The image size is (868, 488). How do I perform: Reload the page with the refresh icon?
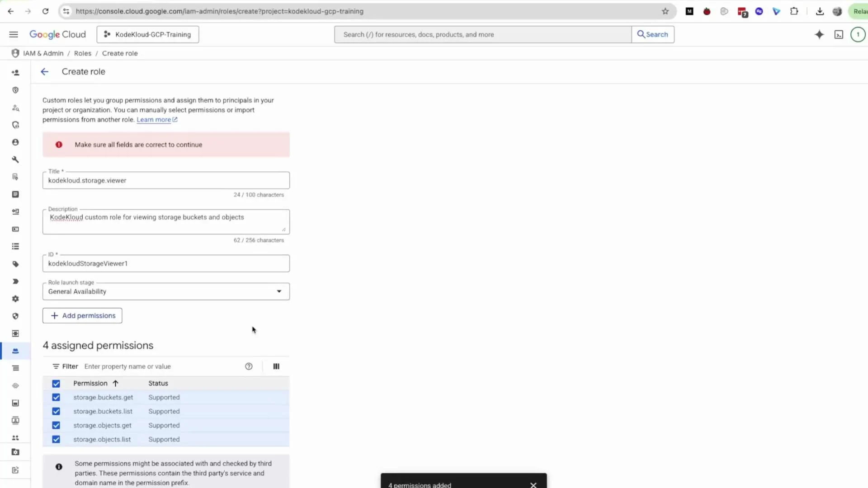(45, 11)
